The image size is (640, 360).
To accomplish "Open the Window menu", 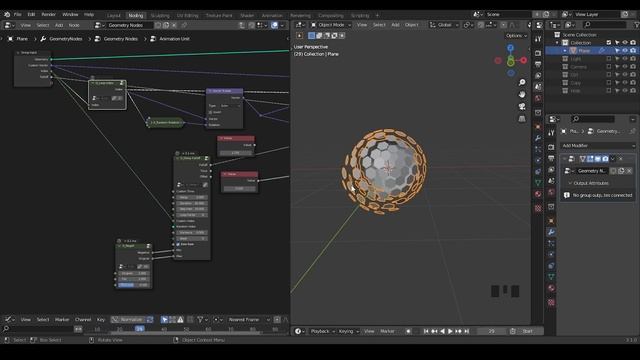I will (70, 15).
